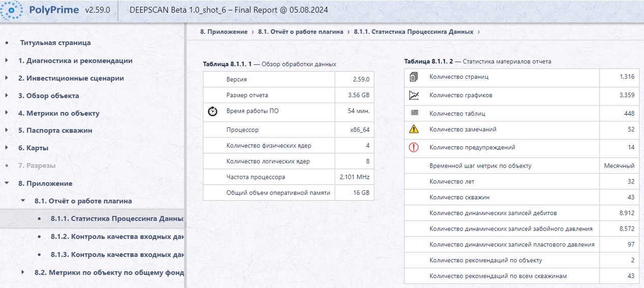644x288 pixels.
Task: Select 8.1.2. Контроль качества входных данных
Action: coord(117,236)
